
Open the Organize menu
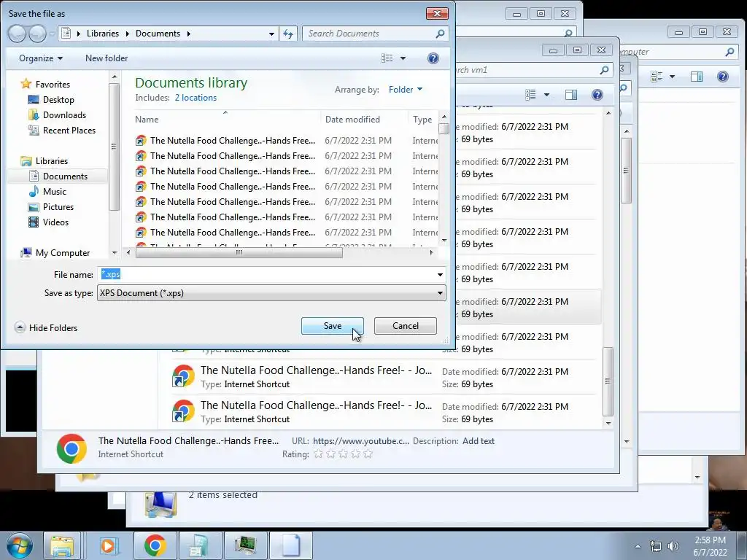(x=41, y=58)
